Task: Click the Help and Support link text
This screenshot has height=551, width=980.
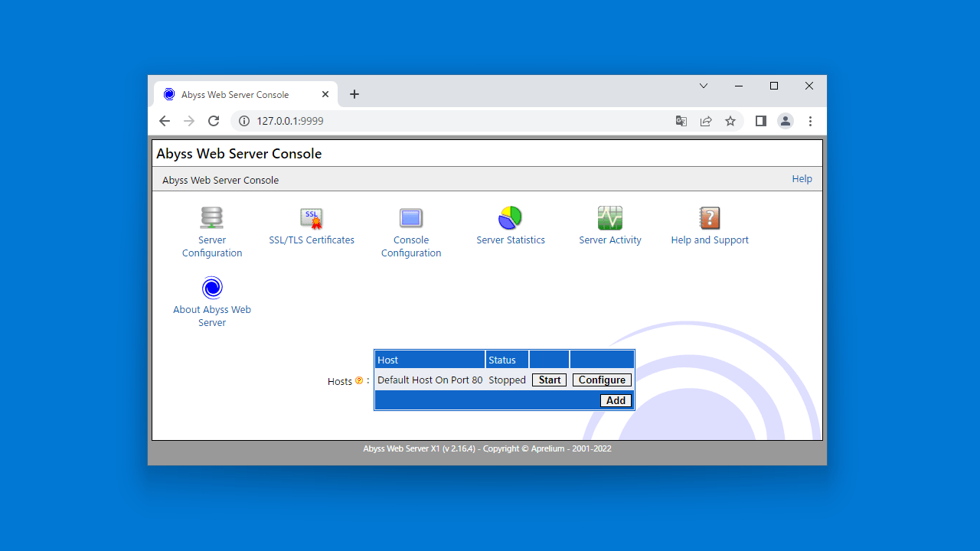Action: point(710,240)
